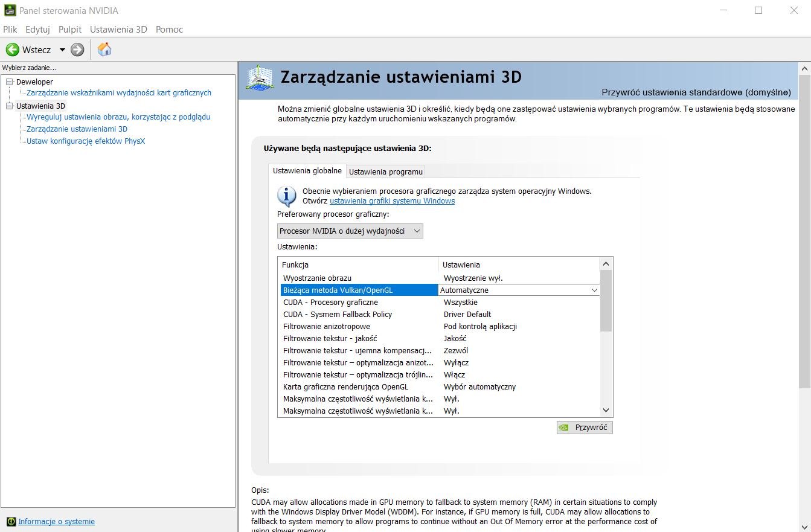Click the Wybór automatyczny setting value
This screenshot has height=532, width=811.
pyautogui.click(x=479, y=386)
